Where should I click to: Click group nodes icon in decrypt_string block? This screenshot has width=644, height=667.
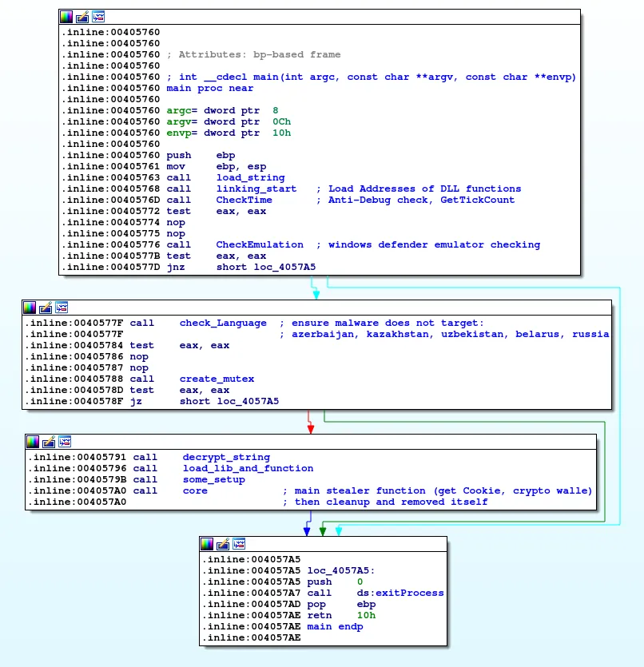click(65, 442)
